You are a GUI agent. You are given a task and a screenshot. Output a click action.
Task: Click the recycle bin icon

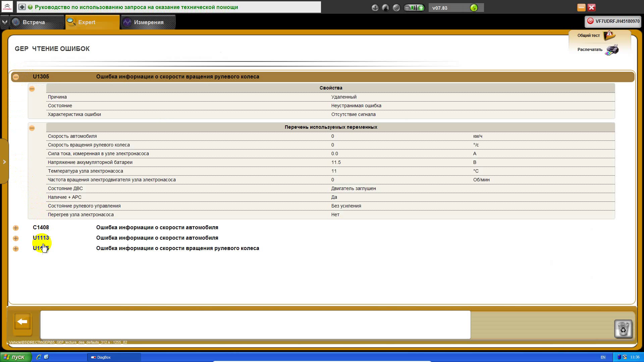(623, 329)
